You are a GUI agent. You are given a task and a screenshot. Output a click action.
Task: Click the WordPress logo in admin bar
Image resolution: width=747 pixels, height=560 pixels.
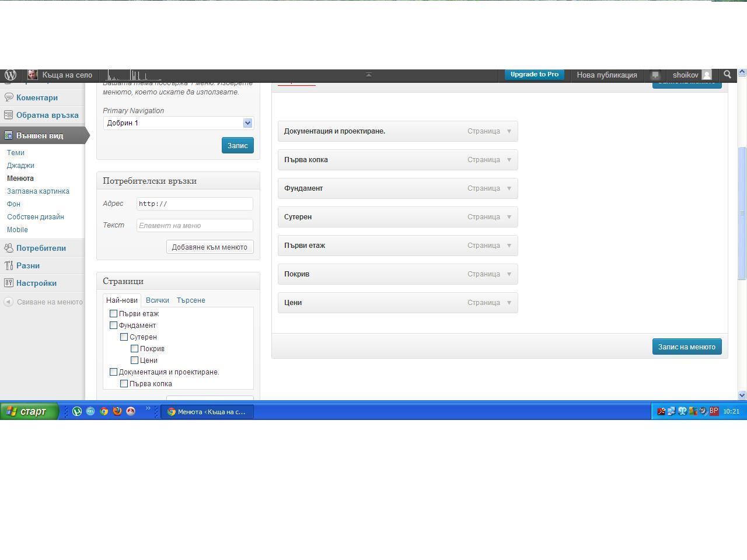tap(10, 75)
